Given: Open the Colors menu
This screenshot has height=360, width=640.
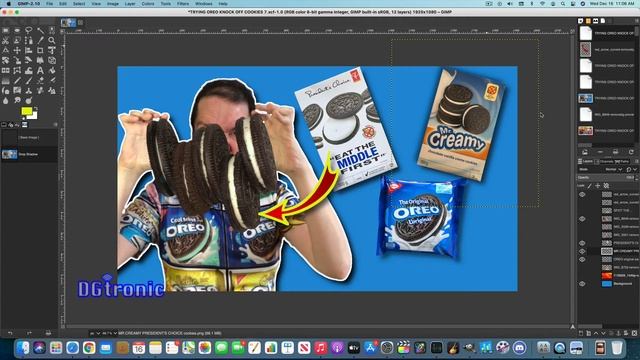Looking at the screenshot, I should click(x=148, y=3).
